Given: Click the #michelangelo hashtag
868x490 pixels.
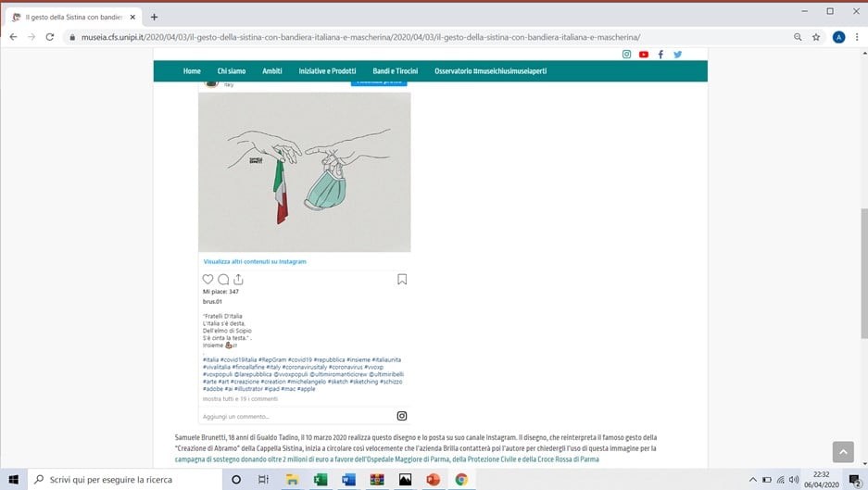Looking at the screenshot, I should [x=306, y=382].
